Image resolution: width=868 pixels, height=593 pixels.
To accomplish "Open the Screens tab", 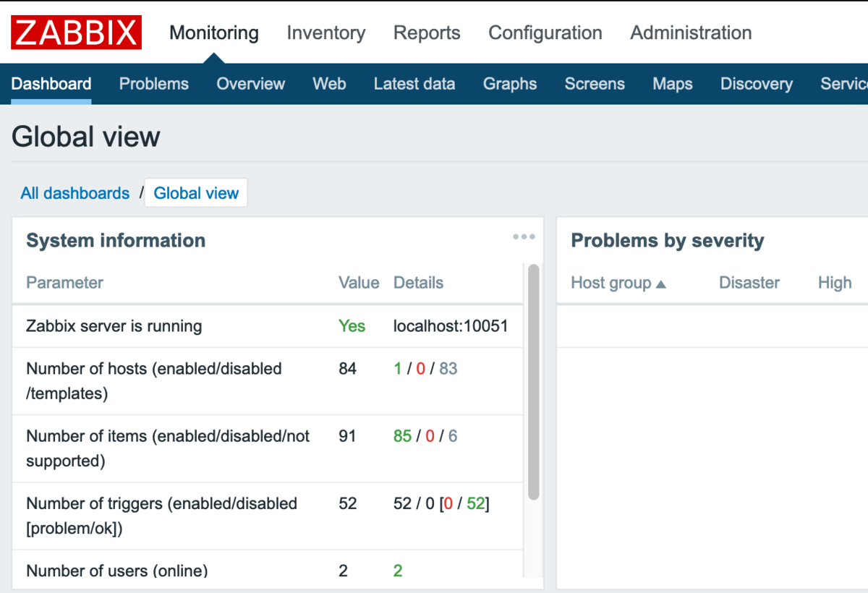I will [595, 84].
